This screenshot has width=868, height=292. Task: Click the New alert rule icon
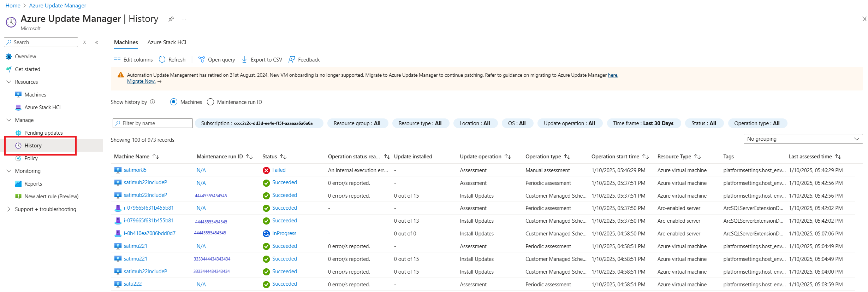(x=18, y=197)
